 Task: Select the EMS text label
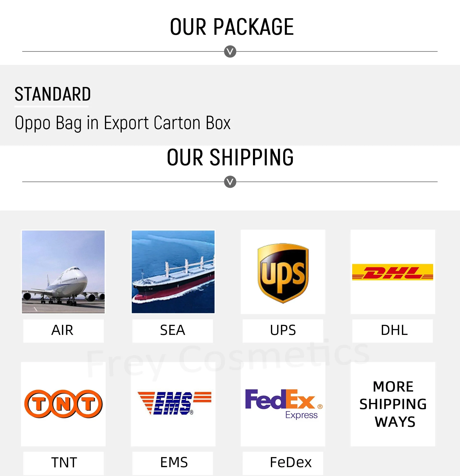pyautogui.click(x=174, y=462)
